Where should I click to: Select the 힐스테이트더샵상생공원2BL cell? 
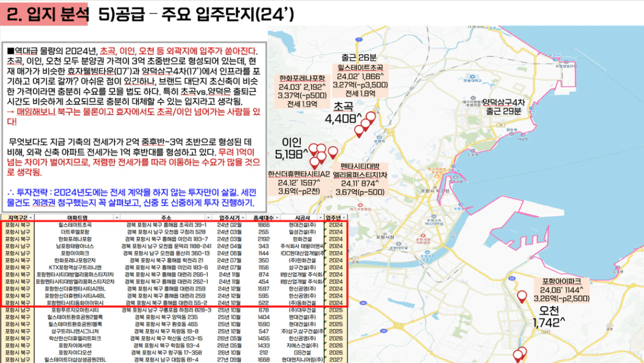75,359
